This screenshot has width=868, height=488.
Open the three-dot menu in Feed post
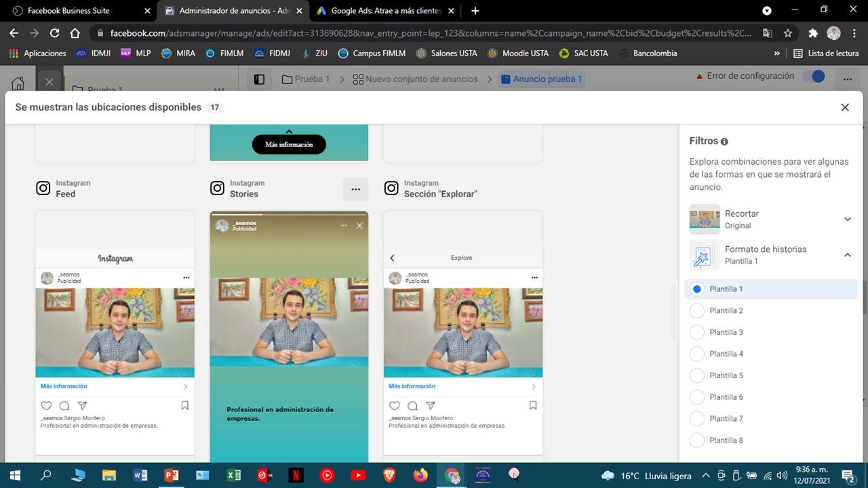[186, 278]
